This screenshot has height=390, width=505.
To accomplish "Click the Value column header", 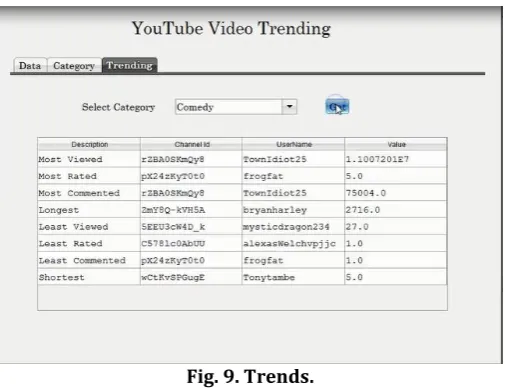I will tap(396, 144).
